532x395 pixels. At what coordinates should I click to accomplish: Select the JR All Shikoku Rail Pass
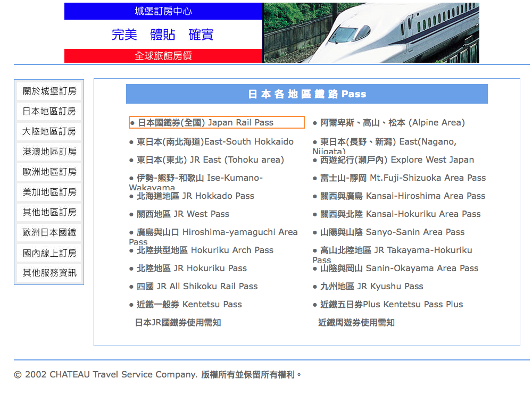pyautogui.click(x=196, y=286)
